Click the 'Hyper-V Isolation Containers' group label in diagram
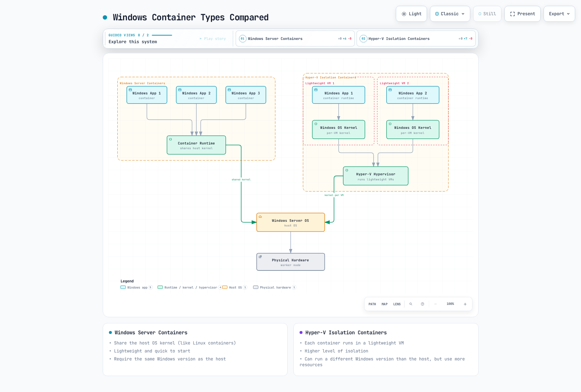The width and height of the screenshot is (581, 392). point(330,77)
